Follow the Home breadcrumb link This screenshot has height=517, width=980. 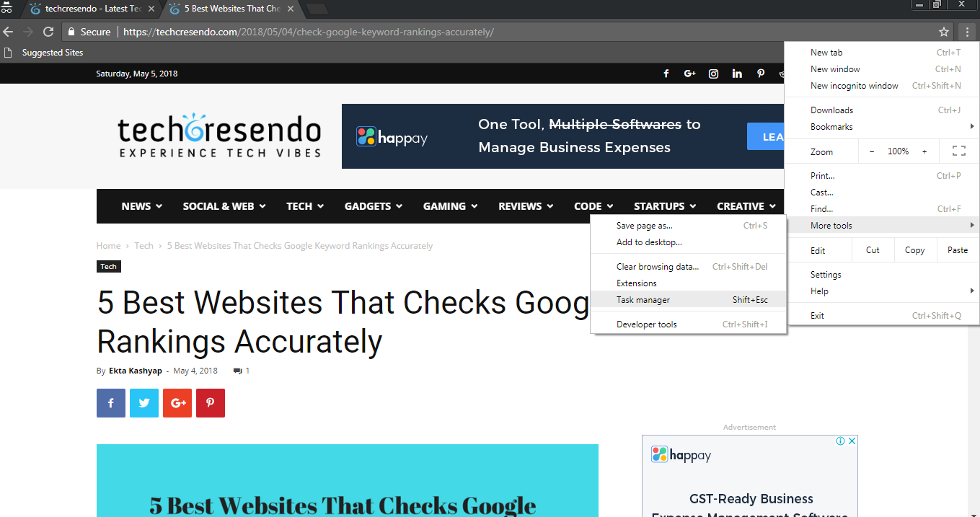109,246
